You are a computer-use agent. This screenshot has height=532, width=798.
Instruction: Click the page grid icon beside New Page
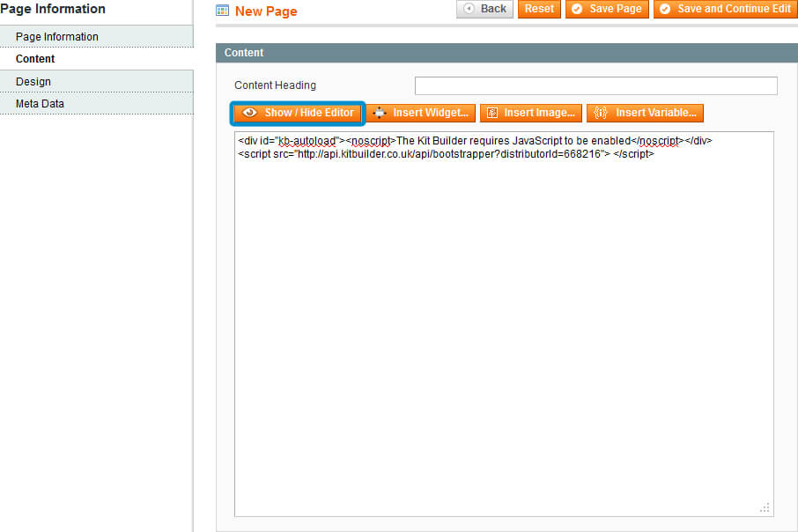click(x=223, y=11)
